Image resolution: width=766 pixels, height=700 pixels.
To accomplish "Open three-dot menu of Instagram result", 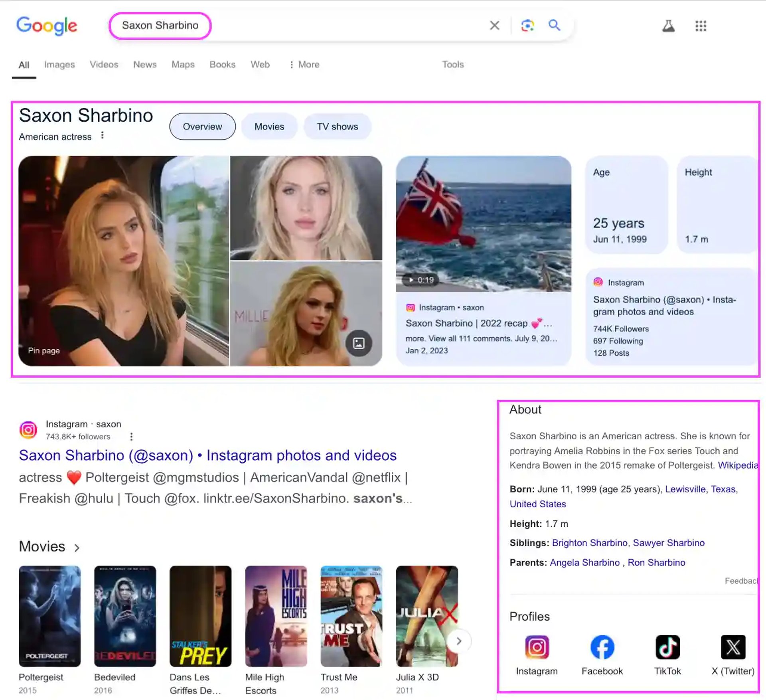I will [x=131, y=437].
